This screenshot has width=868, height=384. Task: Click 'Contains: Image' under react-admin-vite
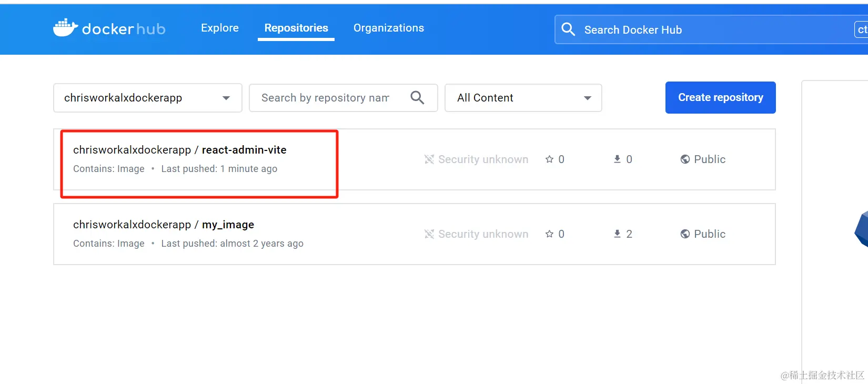(109, 169)
